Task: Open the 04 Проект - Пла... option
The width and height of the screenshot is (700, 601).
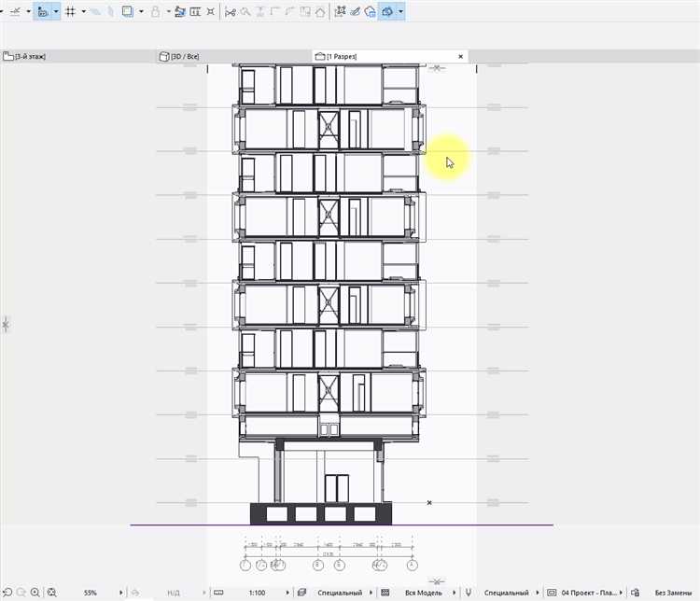Action: [x=589, y=593]
